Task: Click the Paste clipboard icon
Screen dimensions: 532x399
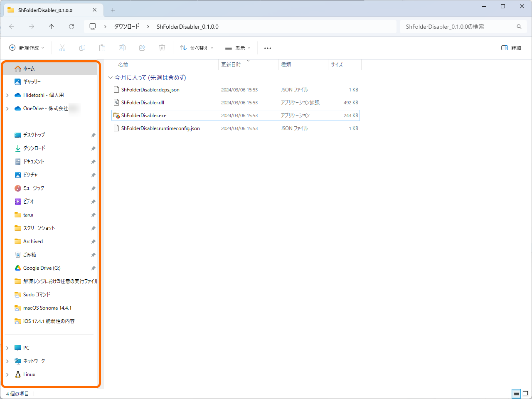Action: (x=102, y=48)
